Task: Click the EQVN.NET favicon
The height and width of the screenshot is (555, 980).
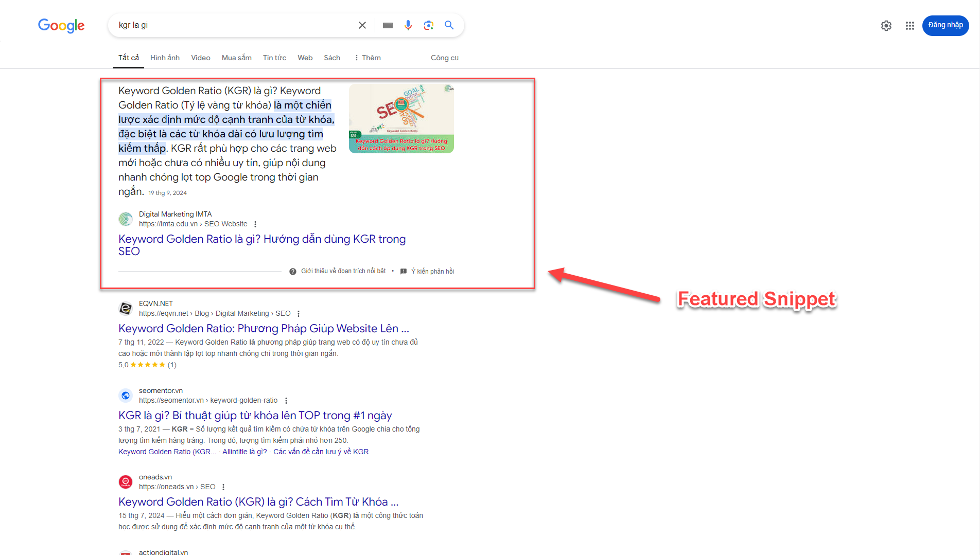Action: 126,309
